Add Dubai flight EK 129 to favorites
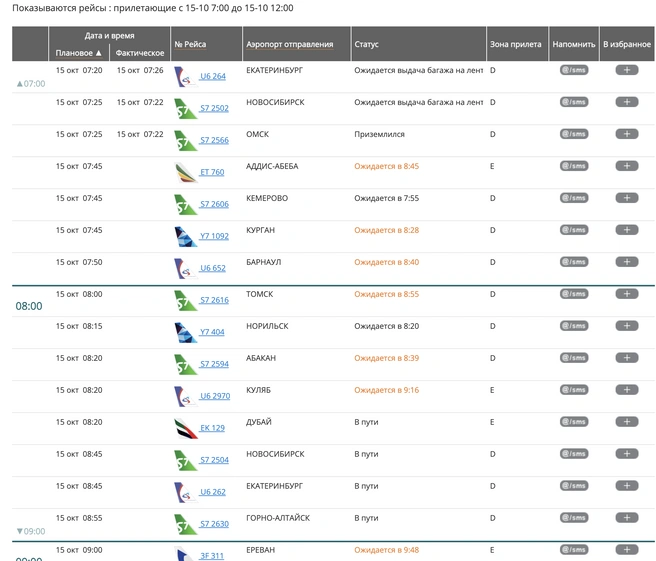 tap(627, 422)
